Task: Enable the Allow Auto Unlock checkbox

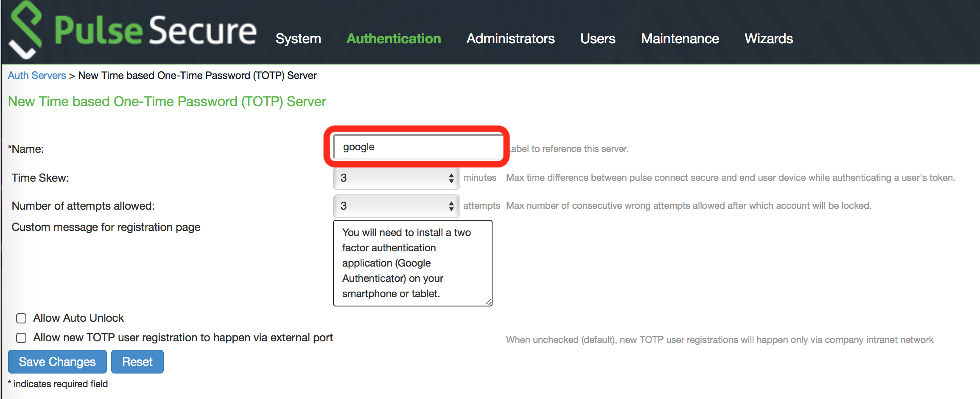Action: [21, 318]
